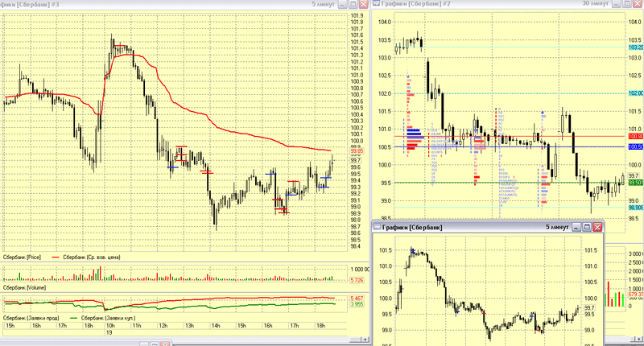Minimize the Сбербанк #3 chart window
The height and width of the screenshot is (346, 644).
point(343,4)
